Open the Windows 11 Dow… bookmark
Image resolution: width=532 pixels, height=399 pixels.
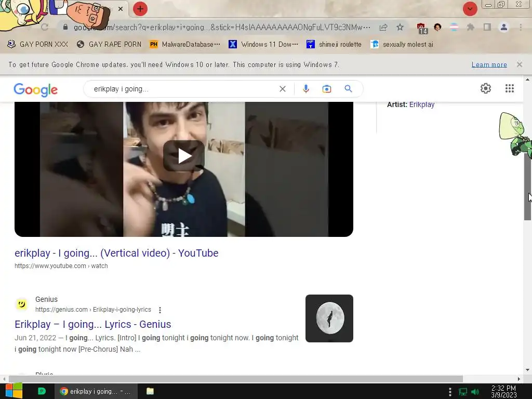pyautogui.click(x=263, y=45)
